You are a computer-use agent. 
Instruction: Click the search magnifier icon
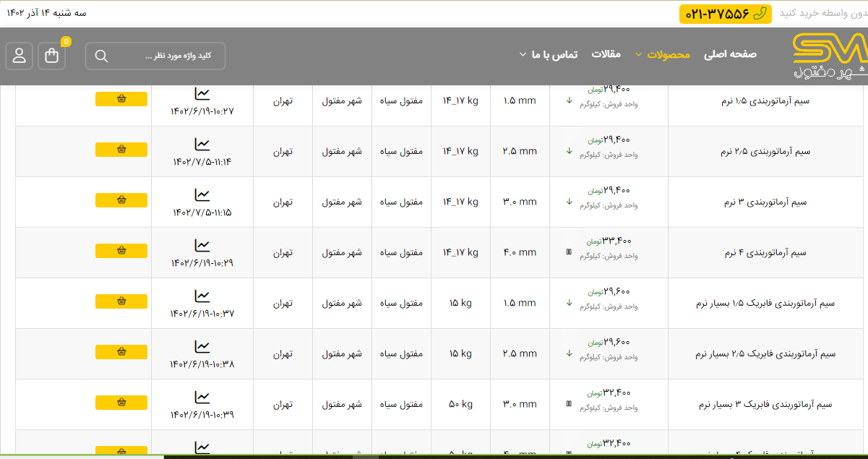[101, 56]
